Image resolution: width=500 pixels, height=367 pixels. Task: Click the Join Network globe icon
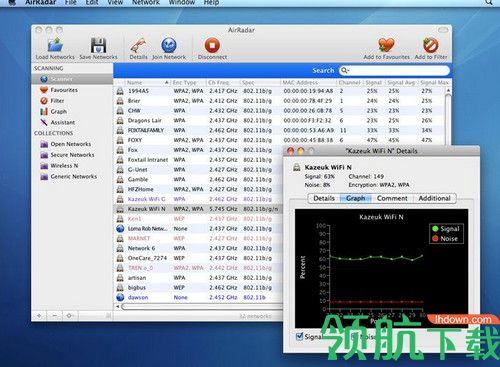(169, 45)
